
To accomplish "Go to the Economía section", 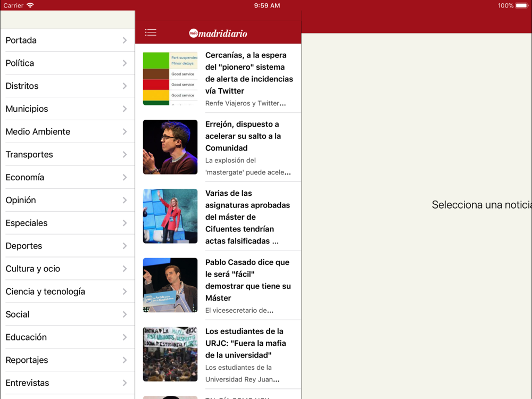I will 25,178.
